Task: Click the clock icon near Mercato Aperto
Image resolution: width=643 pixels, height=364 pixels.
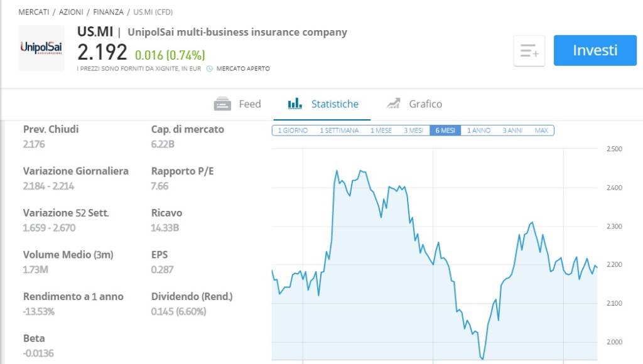Action: [x=210, y=68]
